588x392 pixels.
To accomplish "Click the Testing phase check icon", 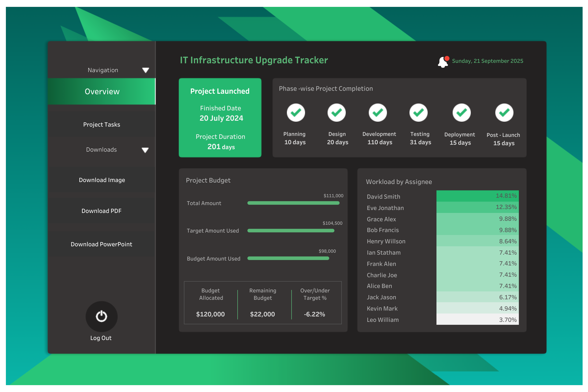I will click(x=419, y=113).
